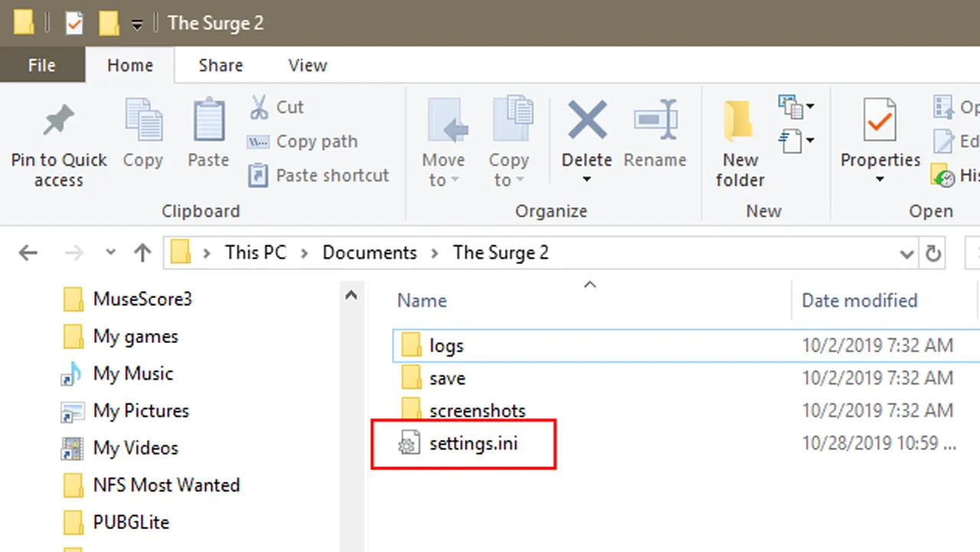Click Paste shortcut in the ribbon

318,175
